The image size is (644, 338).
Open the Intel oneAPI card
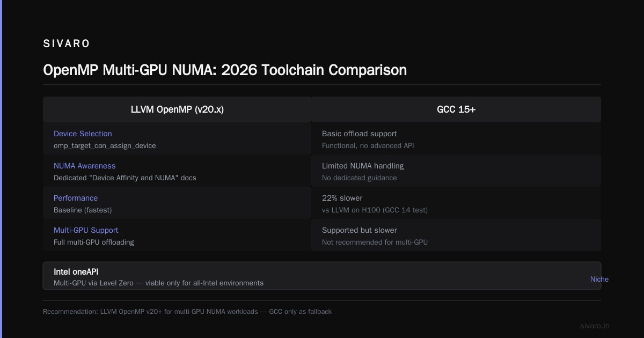click(x=322, y=276)
